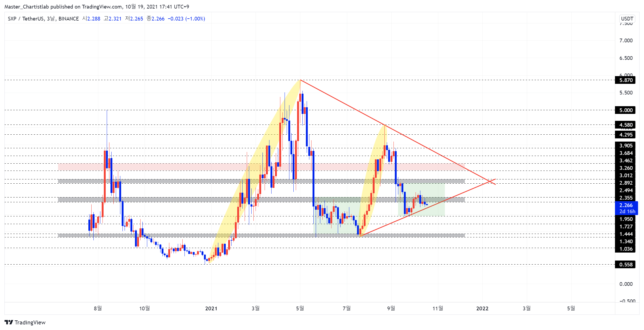Click the 0.000 scale value on price axis

(626, 284)
